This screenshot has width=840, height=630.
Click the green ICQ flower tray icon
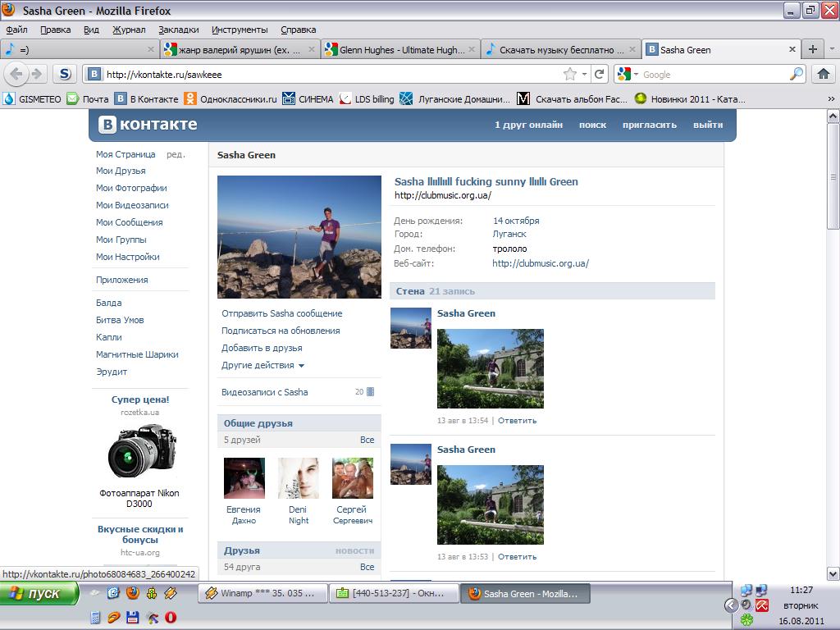[x=746, y=620]
